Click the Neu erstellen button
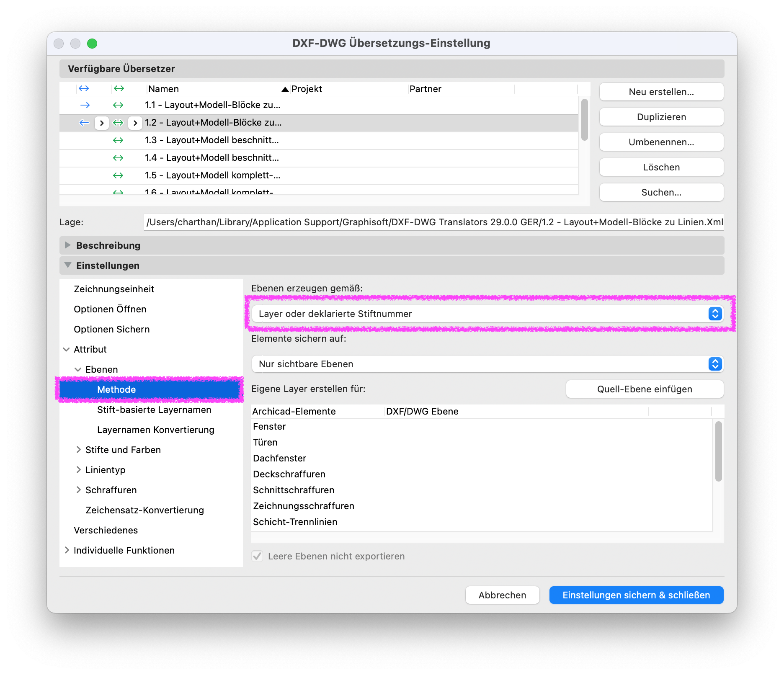 661,92
